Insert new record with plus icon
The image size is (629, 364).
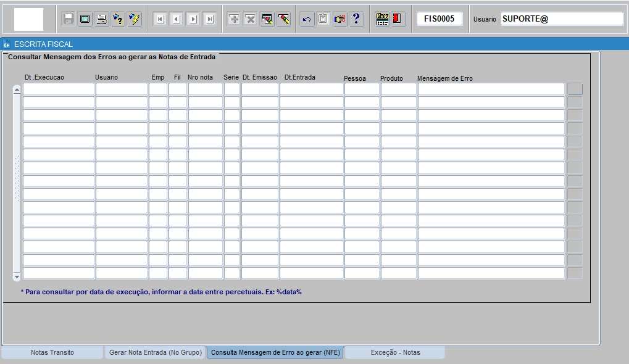pyautogui.click(x=234, y=19)
